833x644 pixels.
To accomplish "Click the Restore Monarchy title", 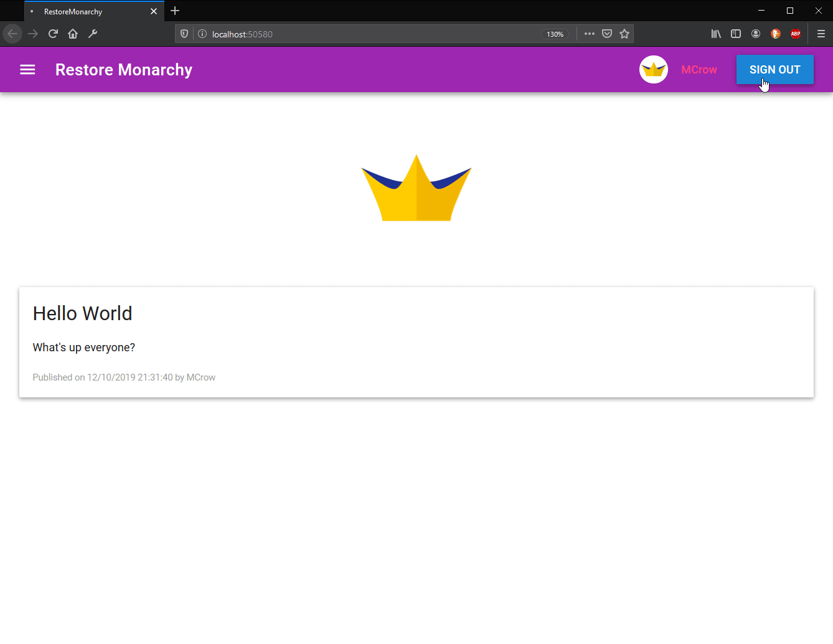I will pyautogui.click(x=124, y=70).
